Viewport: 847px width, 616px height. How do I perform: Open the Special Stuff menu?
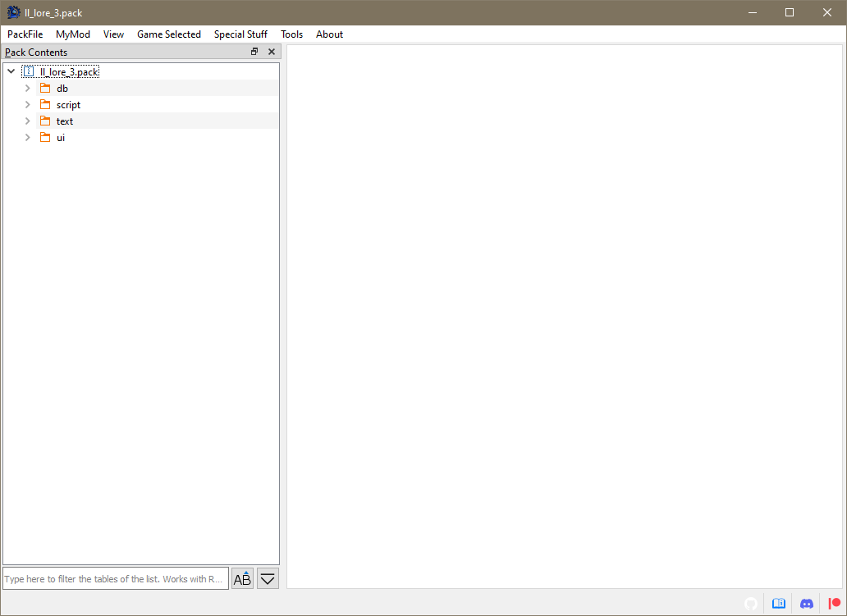coord(241,34)
